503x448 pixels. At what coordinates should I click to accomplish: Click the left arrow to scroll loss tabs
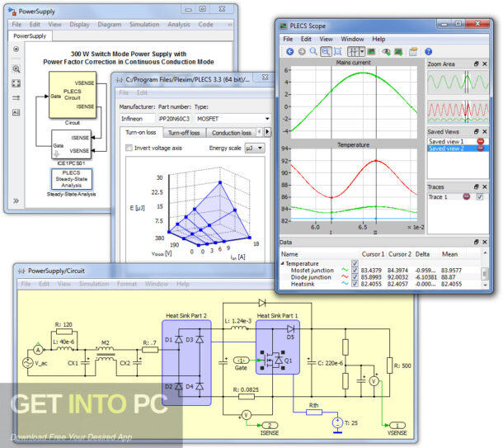(260, 132)
